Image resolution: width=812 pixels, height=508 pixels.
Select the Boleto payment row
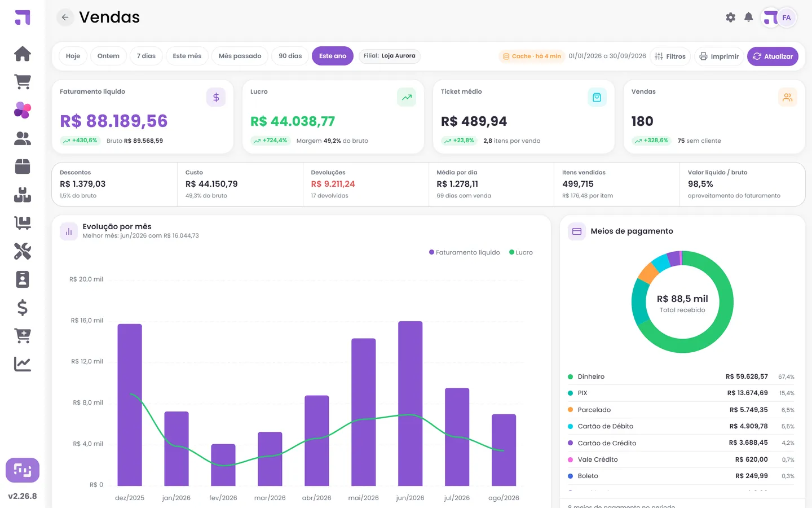click(x=681, y=476)
